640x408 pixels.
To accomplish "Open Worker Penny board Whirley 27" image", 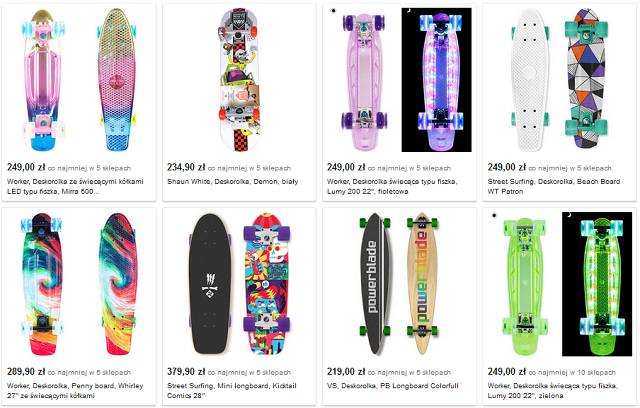I will [x=80, y=282].
